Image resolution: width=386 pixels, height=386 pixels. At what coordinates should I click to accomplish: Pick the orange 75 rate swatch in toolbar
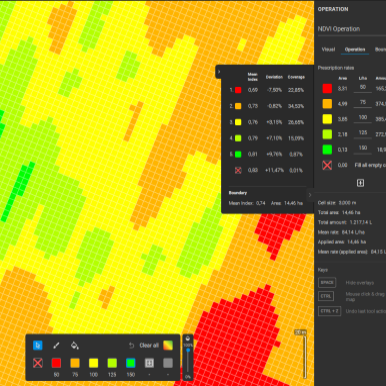tap(75, 363)
